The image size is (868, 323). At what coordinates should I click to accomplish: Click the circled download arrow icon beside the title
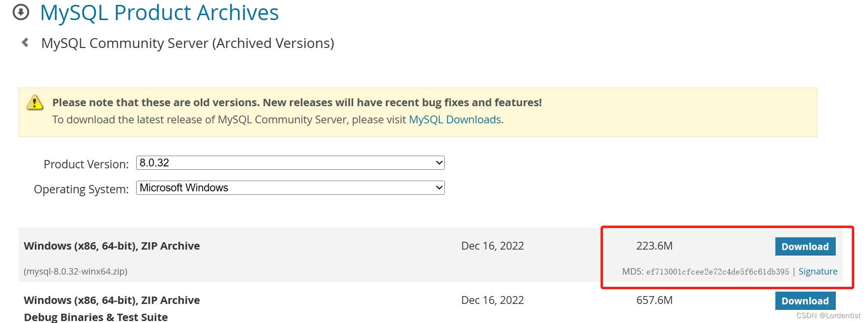pyautogui.click(x=21, y=12)
